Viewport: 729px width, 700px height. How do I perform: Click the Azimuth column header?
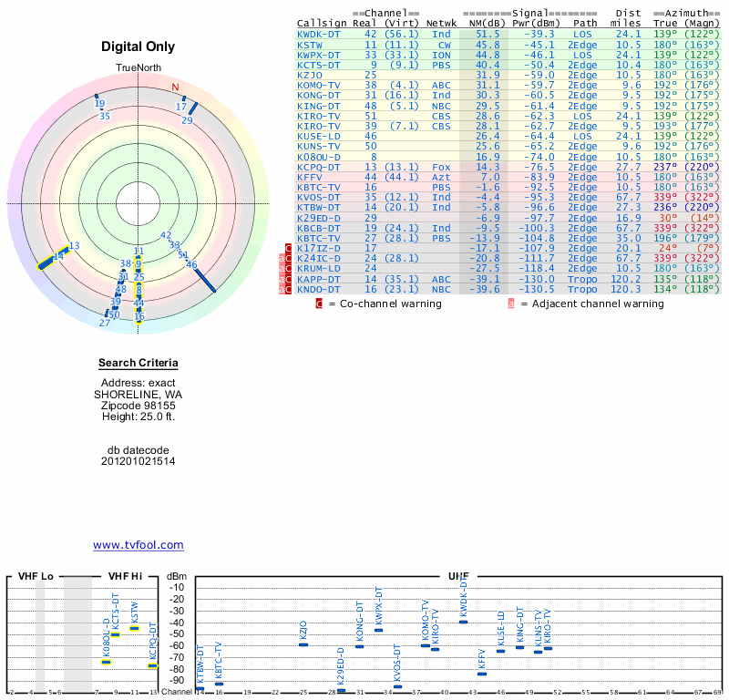[689, 13]
